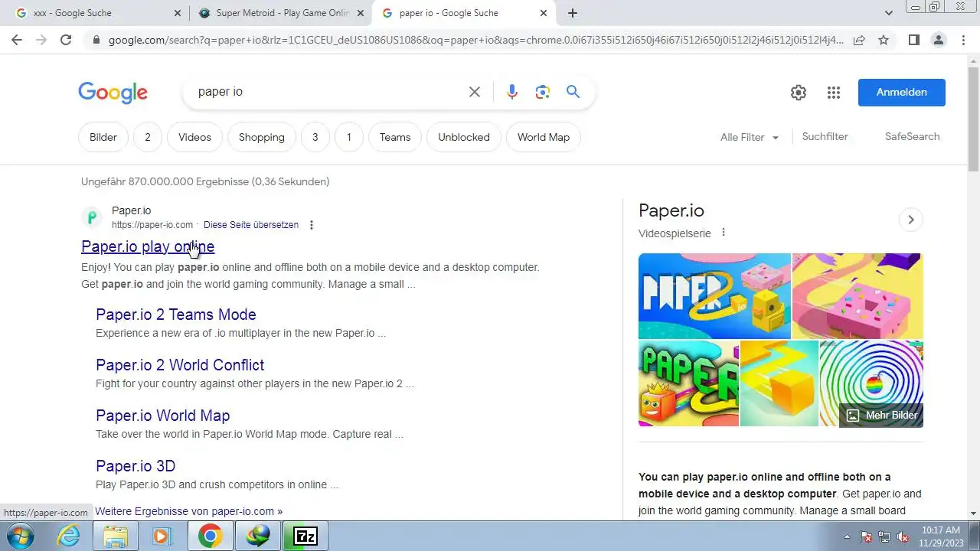Toggle the Chrome side panel icon
The height and width of the screenshot is (551, 980).
click(913, 40)
